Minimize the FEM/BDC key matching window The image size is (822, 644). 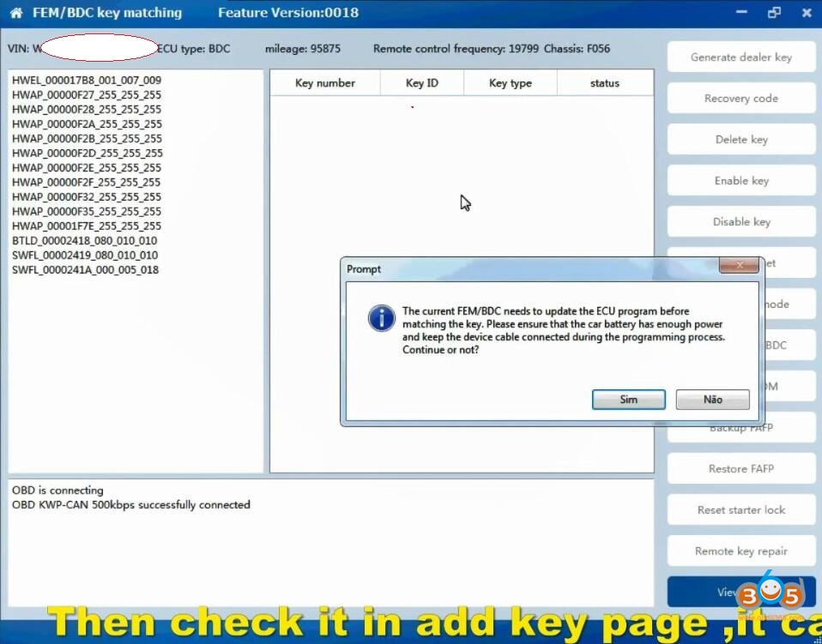[x=741, y=12]
